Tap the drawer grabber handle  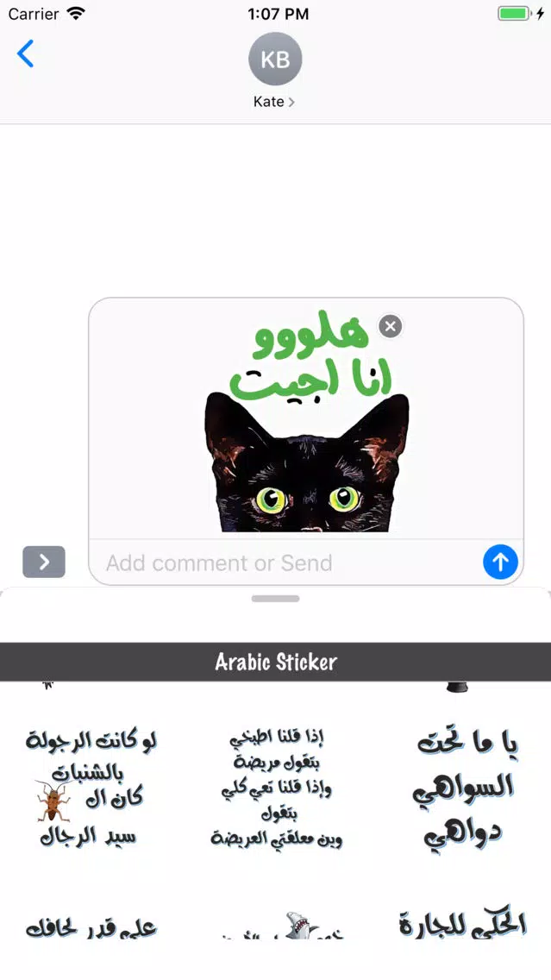coord(276,599)
